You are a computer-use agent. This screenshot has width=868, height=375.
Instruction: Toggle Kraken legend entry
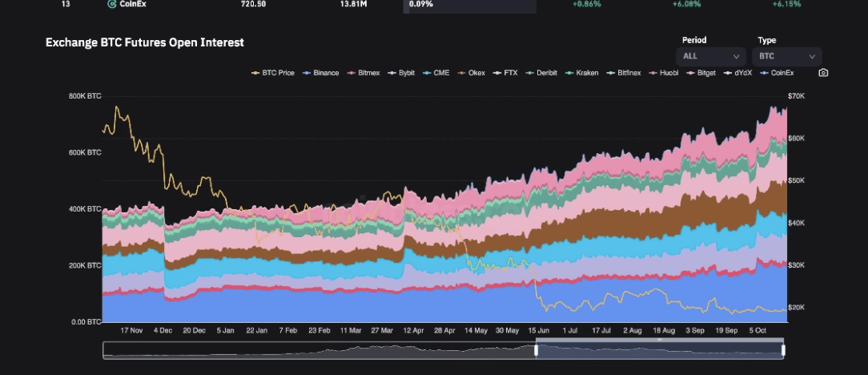[x=582, y=73]
